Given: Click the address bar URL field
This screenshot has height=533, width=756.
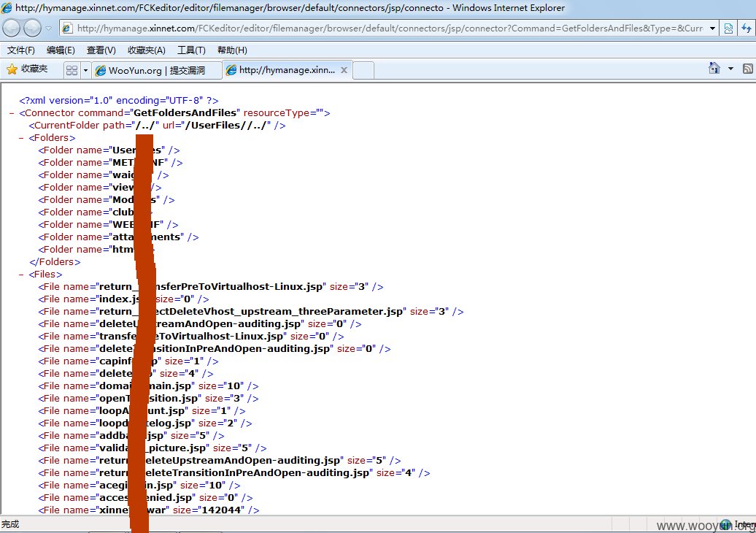Looking at the screenshot, I should (x=390, y=28).
